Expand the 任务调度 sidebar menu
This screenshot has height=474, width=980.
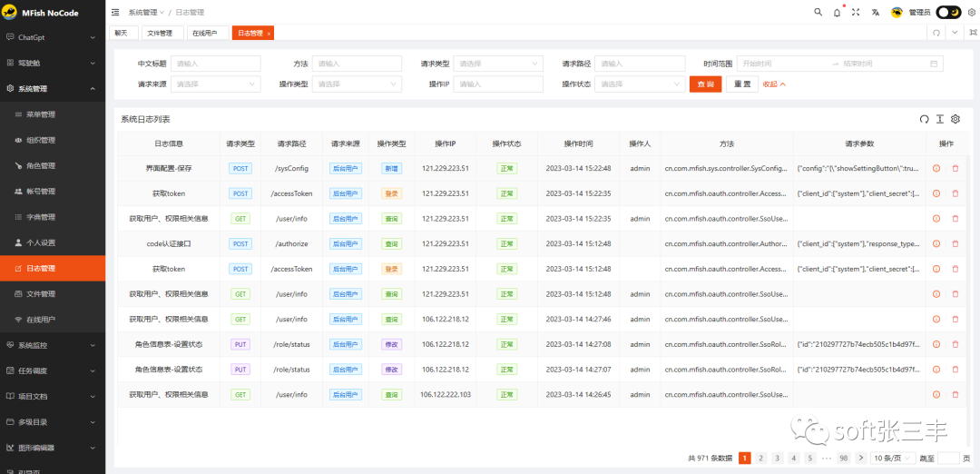[x=53, y=370]
